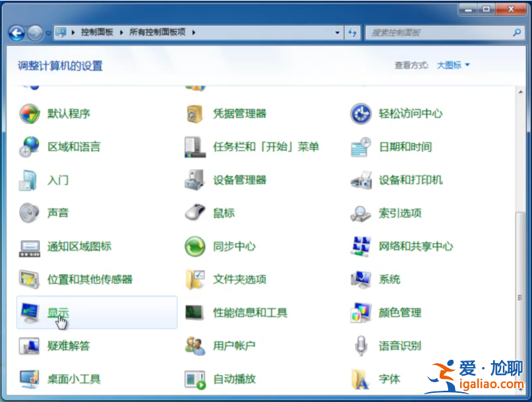
Task: Open 声音 (Sound) settings
Action: coord(59,213)
